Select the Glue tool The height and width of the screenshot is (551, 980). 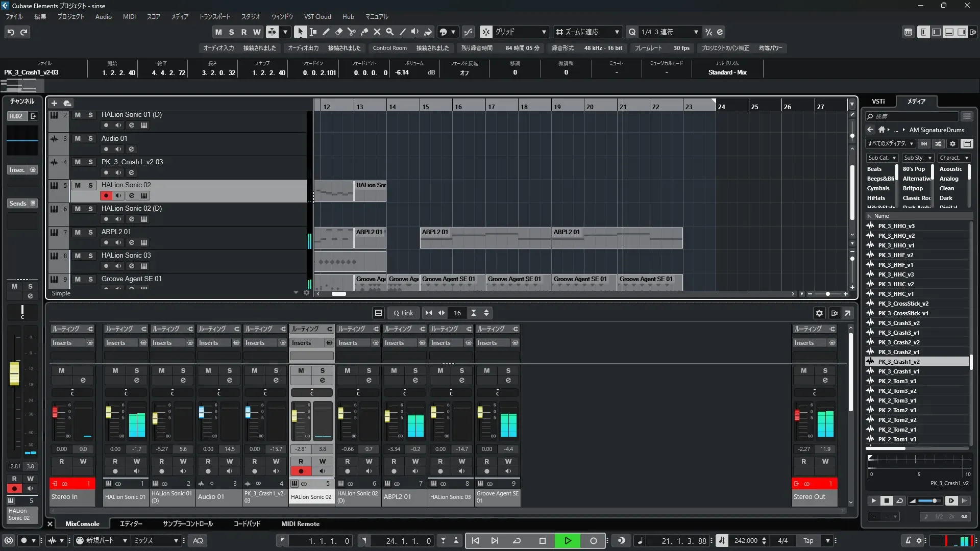[364, 32]
